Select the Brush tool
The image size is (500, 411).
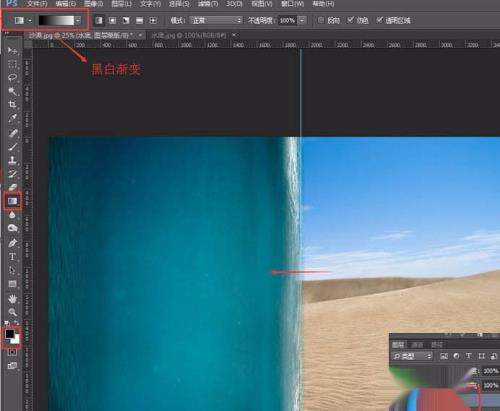12,147
